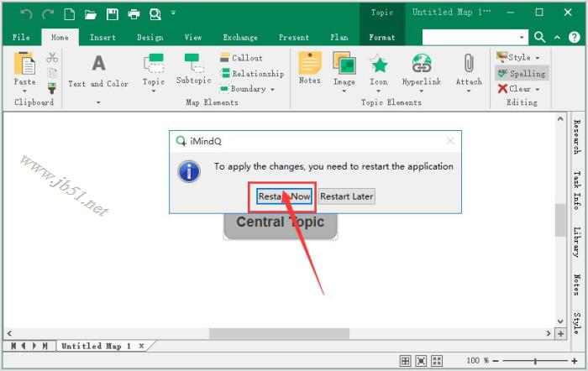This screenshot has height=371, width=588.
Task: Open the Icon star gallery
Action: pyautogui.click(x=379, y=70)
